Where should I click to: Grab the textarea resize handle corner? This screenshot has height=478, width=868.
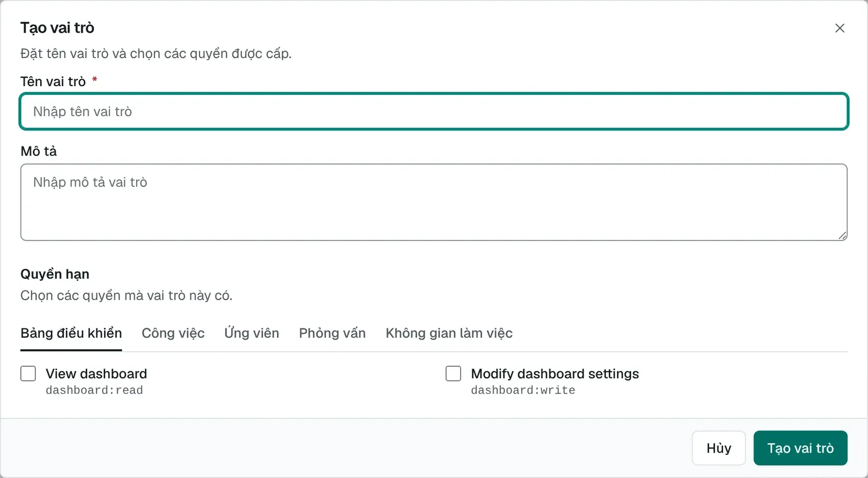pos(842,235)
